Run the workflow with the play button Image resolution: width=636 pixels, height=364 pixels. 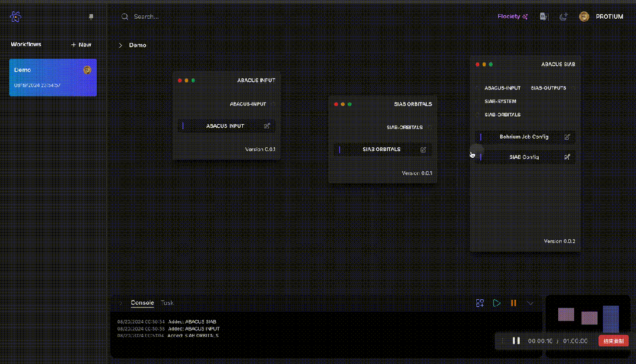click(x=497, y=303)
